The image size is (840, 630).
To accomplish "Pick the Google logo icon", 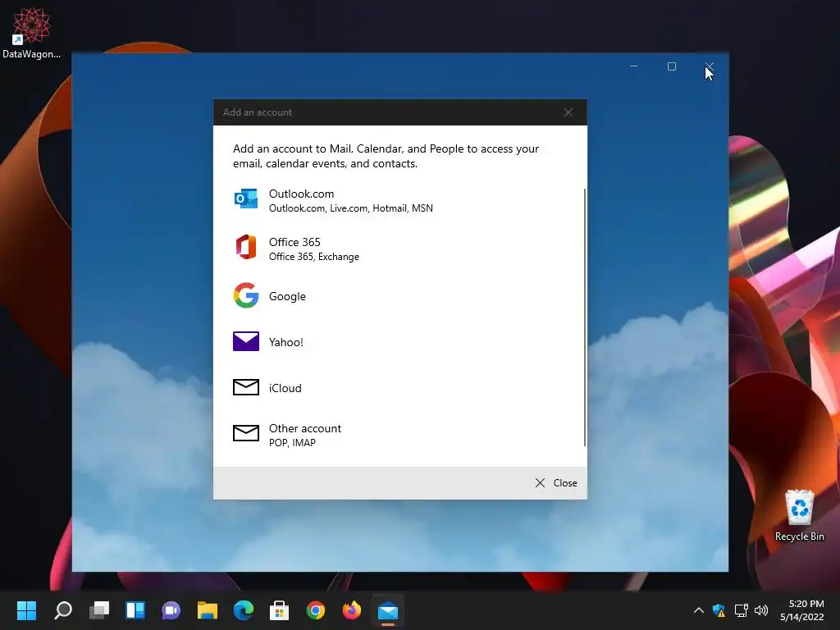I will (x=246, y=295).
